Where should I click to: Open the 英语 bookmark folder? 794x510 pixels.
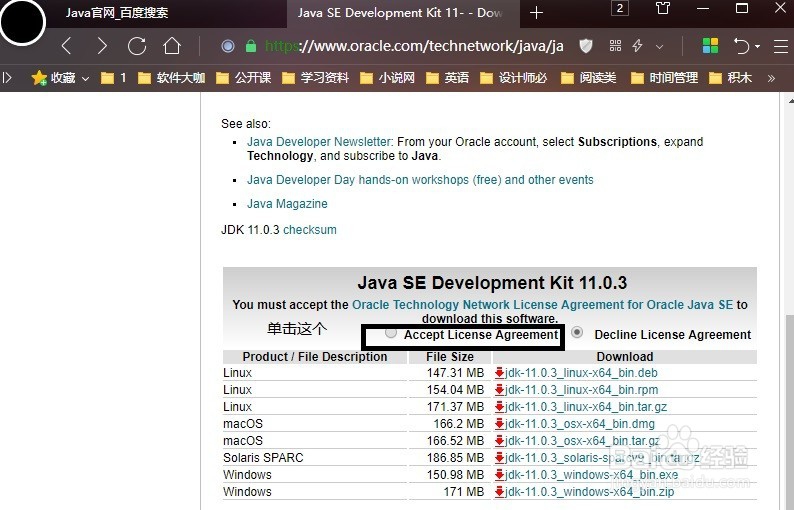coord(448,77)
